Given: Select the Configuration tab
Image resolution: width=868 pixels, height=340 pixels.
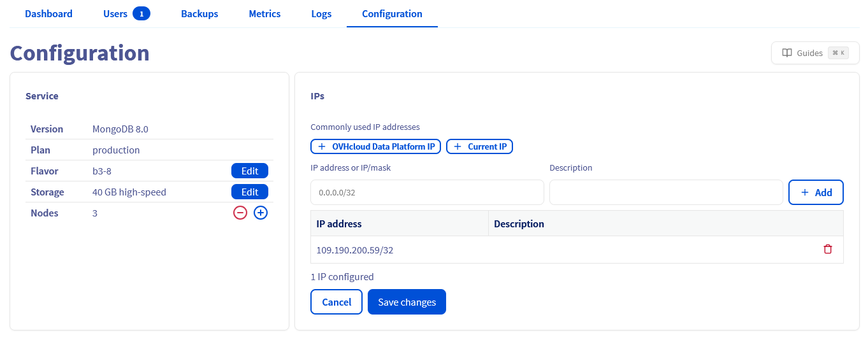Looking at the screenshot, I should coord(392,13).
